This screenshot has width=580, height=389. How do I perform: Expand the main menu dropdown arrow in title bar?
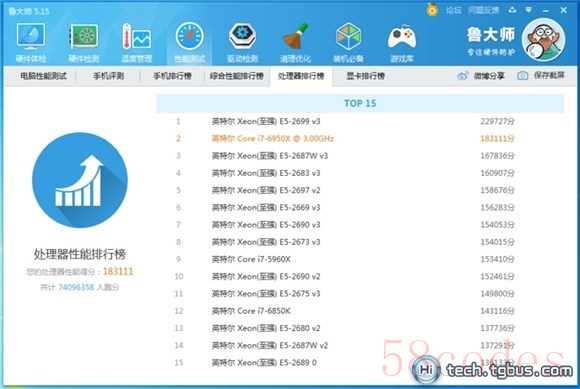pos(529,10)
